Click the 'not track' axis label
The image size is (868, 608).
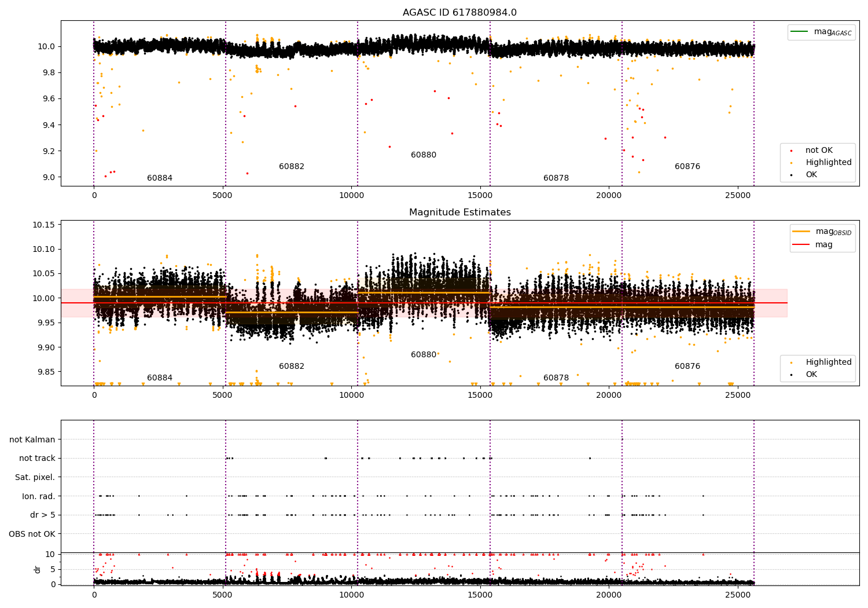(37, 459)
